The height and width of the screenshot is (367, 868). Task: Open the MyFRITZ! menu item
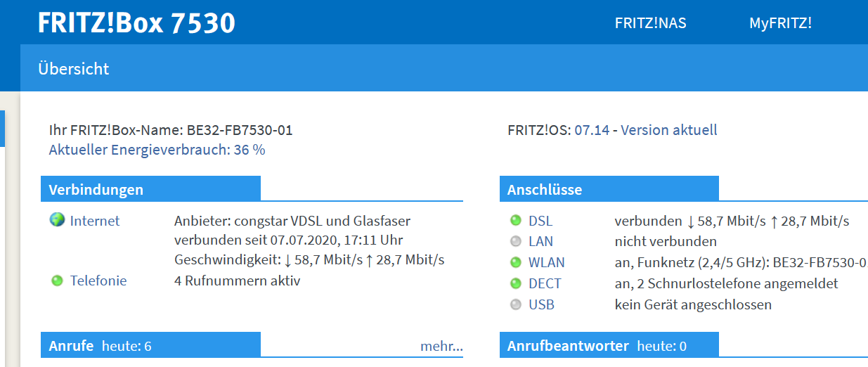click(x=780, y=23)
